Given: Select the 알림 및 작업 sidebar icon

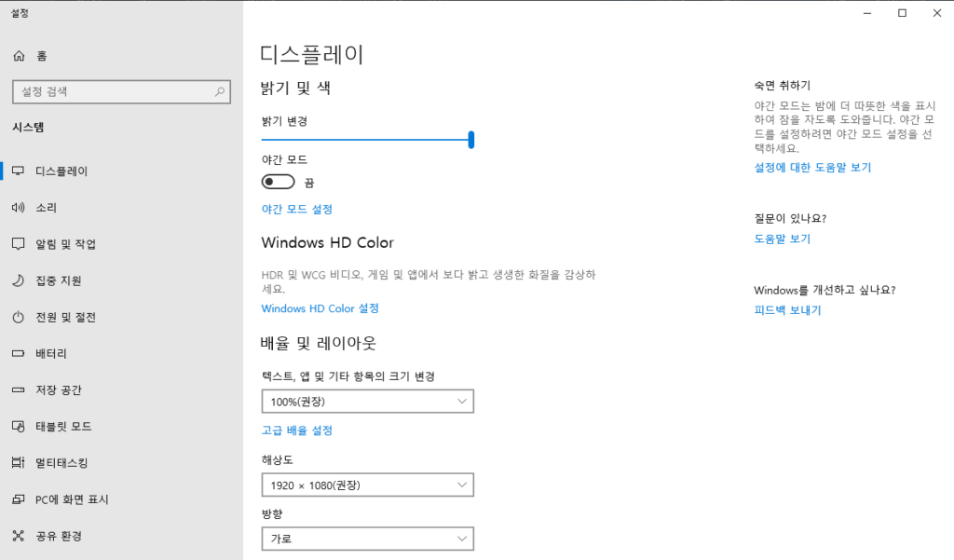Looking at the screenshot, I should 17,244.
